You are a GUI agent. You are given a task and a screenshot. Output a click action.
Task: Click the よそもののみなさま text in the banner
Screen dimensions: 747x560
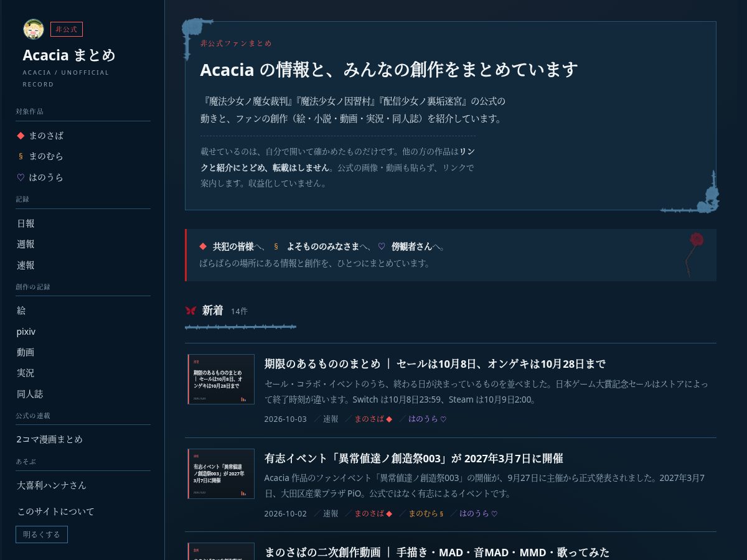pyautogui.click(x=323, y=246)
